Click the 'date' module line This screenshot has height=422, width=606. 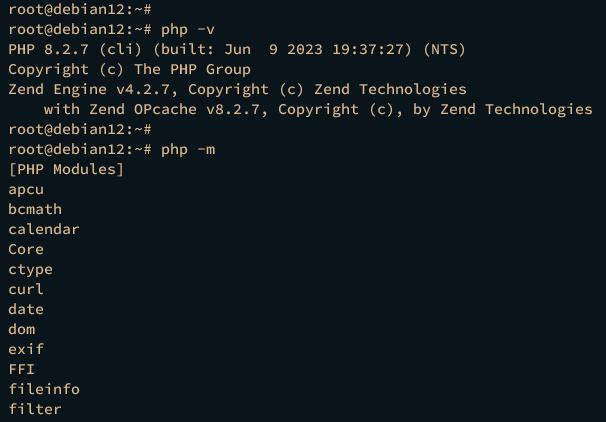coord(26,309)
